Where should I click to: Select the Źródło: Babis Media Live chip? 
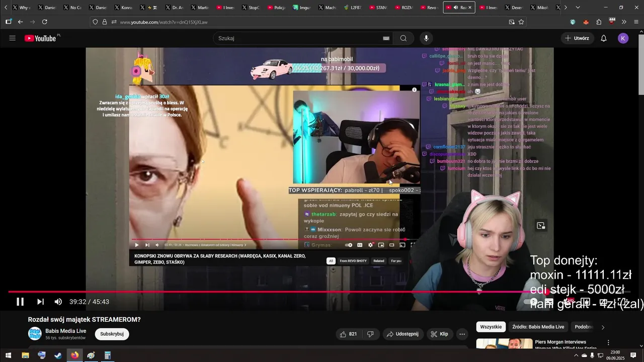coord(538,327)
